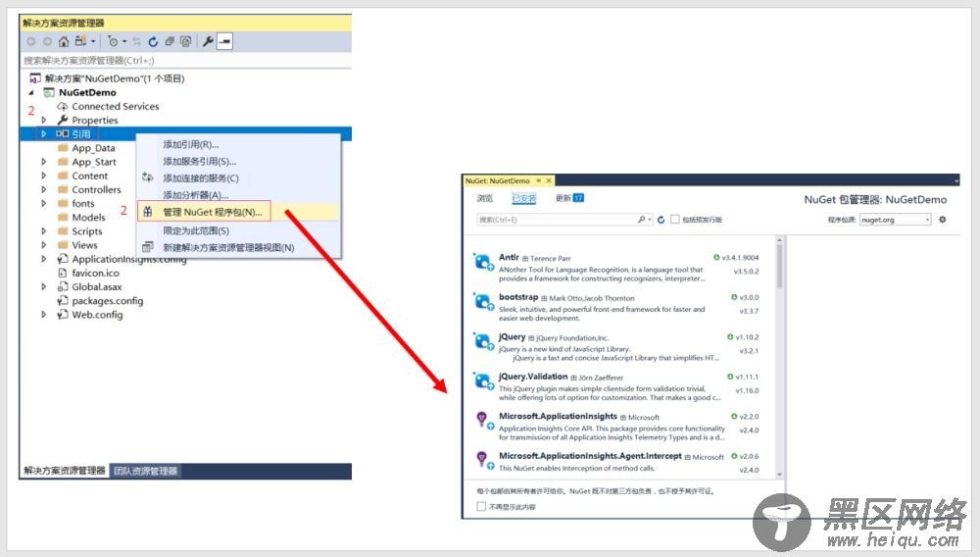The height and width of the screenshot is (557, 980).
Task: Click the Forward navigation arrow in Solution Explorer
Action: pyautogui.click(x=47, y=41)
